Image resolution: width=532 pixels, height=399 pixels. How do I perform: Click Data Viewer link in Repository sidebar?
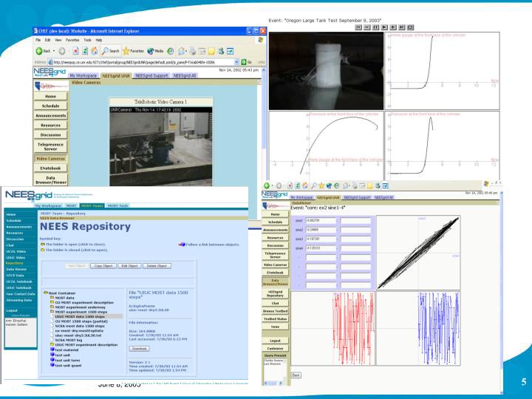point(16,270)
